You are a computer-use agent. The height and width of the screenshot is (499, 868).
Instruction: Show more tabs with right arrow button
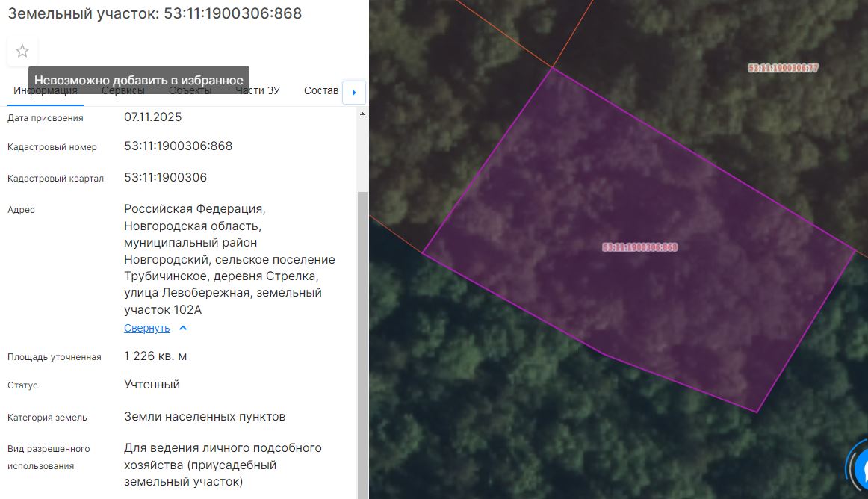[354, 93]
